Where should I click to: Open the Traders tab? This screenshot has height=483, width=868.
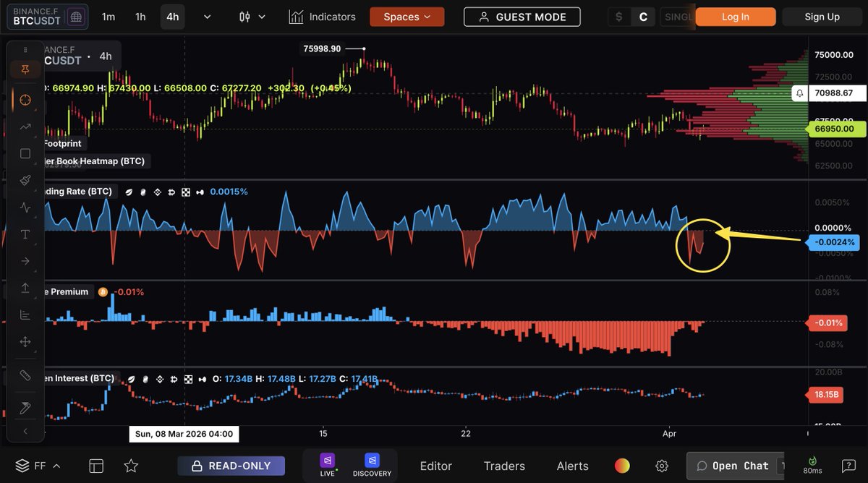pyautogui.click(x=504, y=466)
